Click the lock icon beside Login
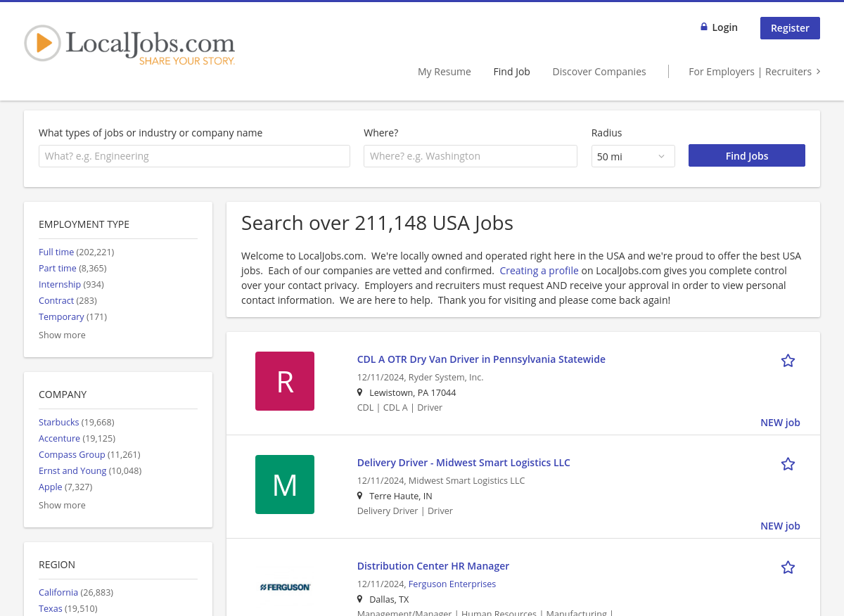844x616 pixels. point(703,27)
